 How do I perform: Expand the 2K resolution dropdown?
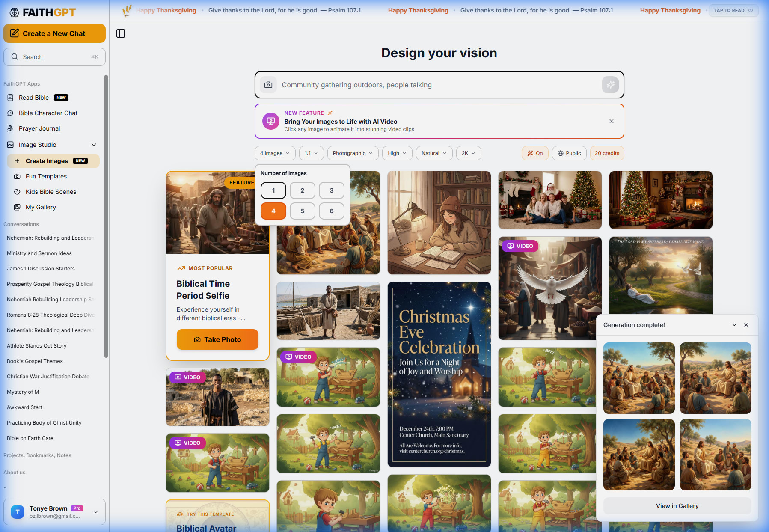(468, 153)
